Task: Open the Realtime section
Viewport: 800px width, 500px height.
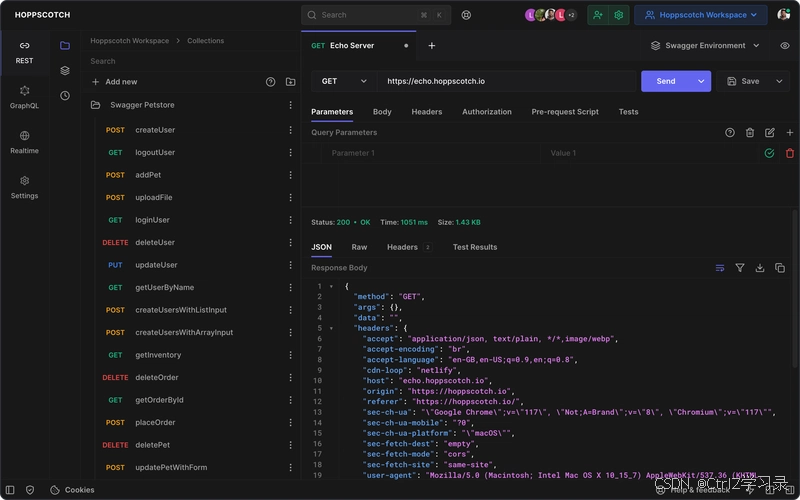Action: point(24,142)
